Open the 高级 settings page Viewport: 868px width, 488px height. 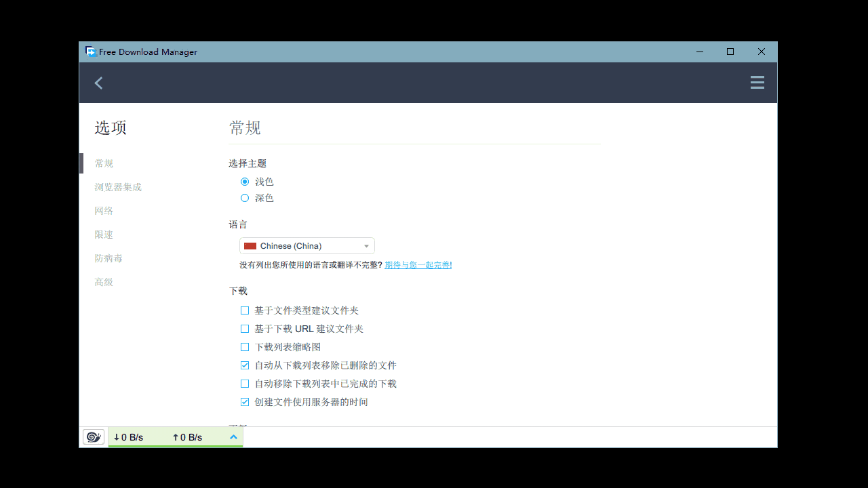click(104, 281)
